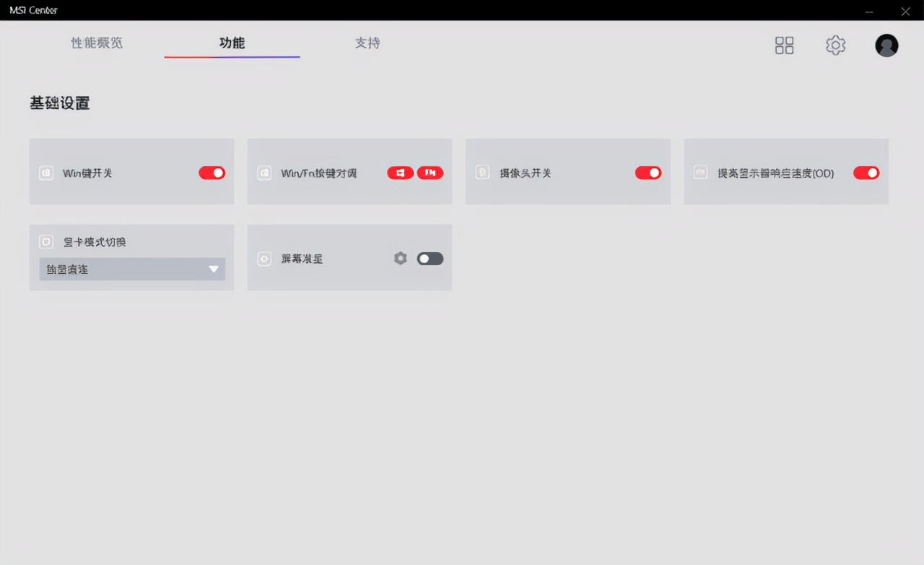Toggle the 摄像头开关 webcam switch
924x565 pixels.
click(648, 173)
